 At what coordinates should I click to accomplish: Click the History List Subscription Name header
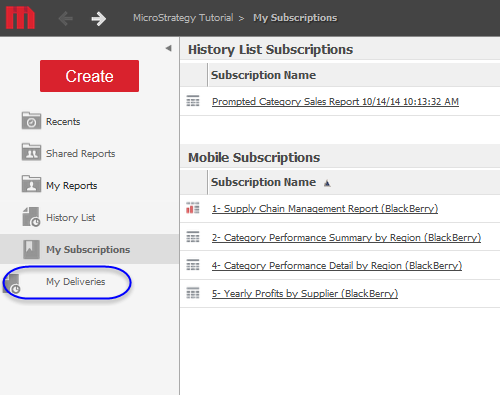(x=263, y=75)
